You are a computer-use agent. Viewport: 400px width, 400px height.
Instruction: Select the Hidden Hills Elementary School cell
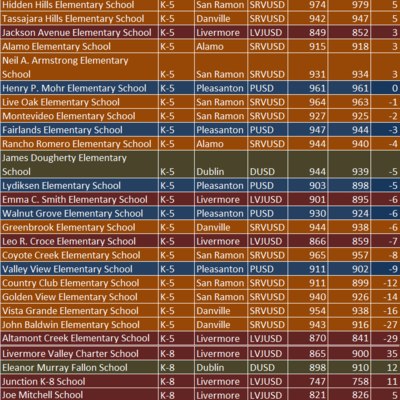(79, 5)
